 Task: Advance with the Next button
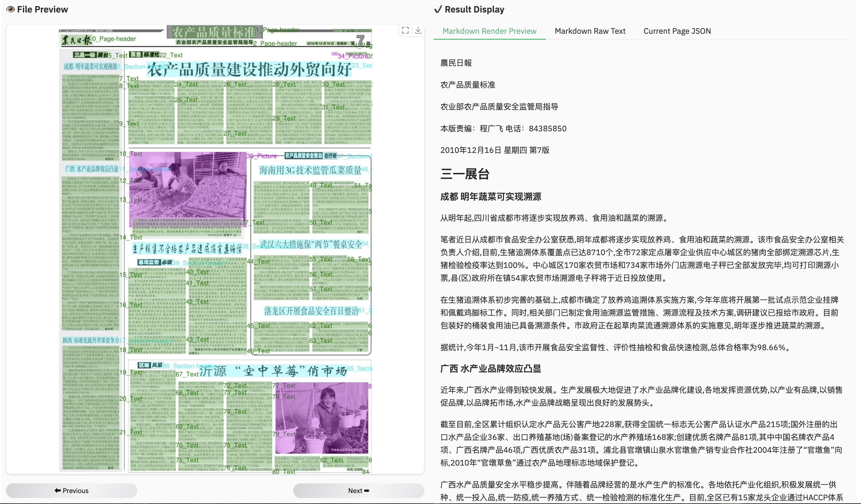click(x=358, y=490)
